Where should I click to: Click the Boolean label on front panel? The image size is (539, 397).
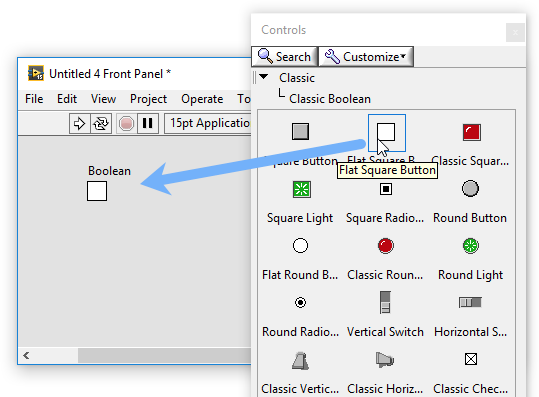pos(109,171)
